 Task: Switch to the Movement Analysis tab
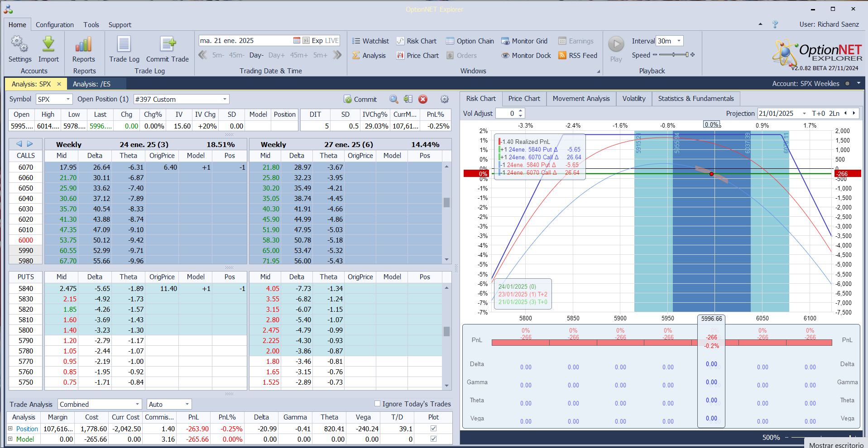point(581,99)
